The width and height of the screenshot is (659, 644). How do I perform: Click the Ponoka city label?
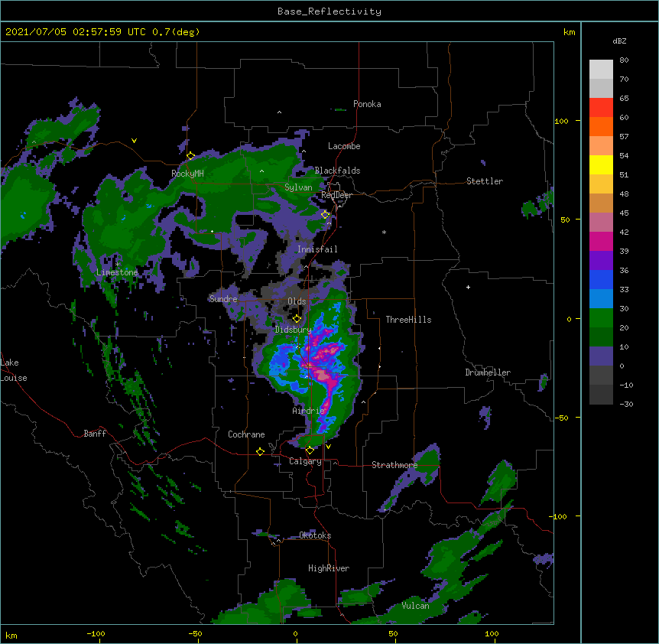point(367,104)
